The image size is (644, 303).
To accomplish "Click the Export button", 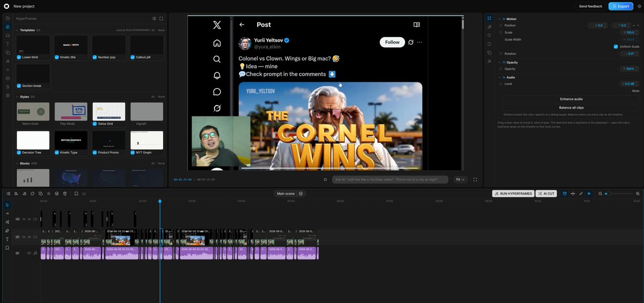I will pos(620,6).
